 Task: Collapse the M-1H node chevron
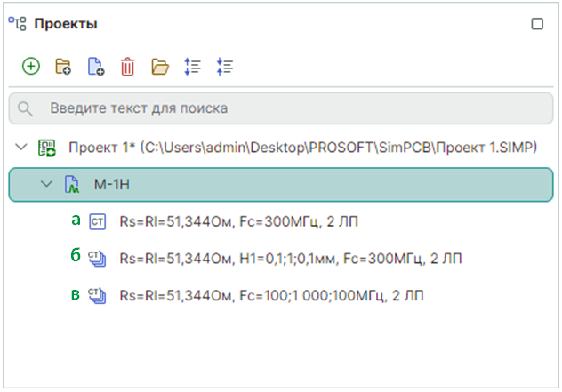coord(46,184)
